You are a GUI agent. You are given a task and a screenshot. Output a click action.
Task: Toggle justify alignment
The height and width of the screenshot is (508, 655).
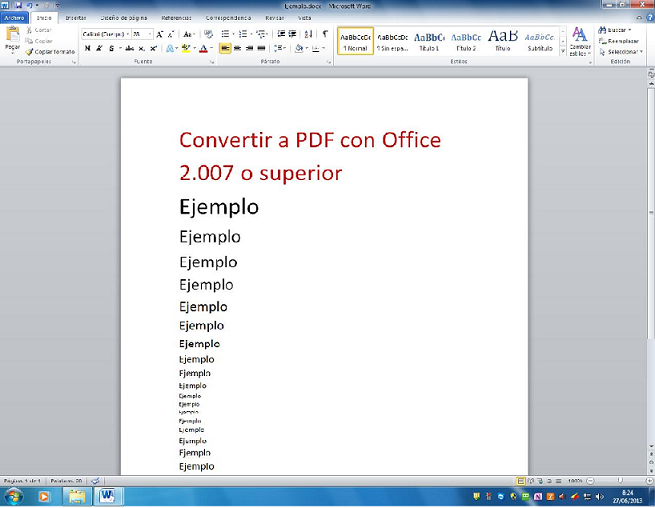[x=261, y=48]
